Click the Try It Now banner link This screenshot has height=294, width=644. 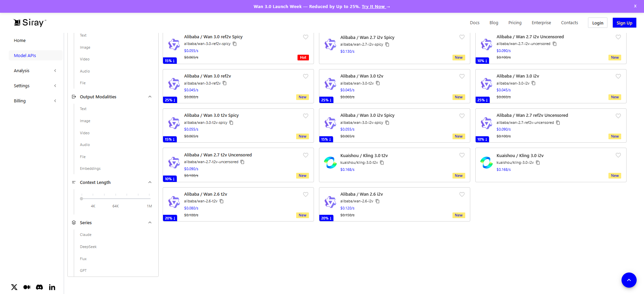point(376,6)
